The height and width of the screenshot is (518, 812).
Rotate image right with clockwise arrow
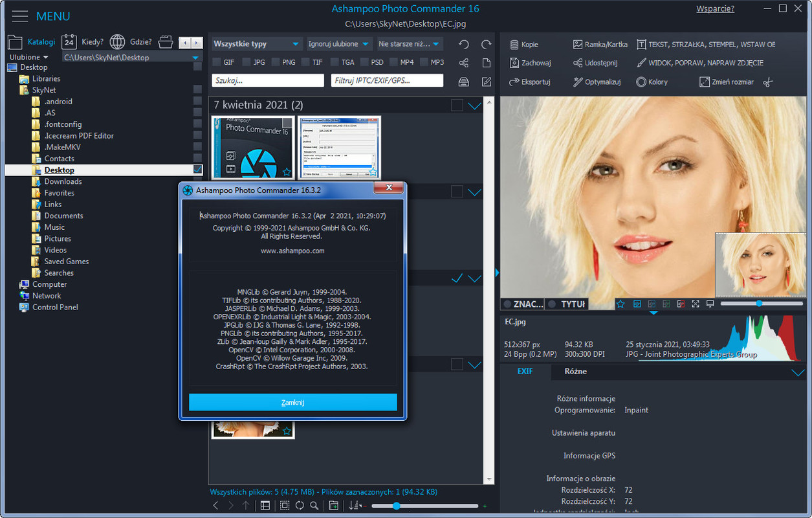[x=487, y=44]
